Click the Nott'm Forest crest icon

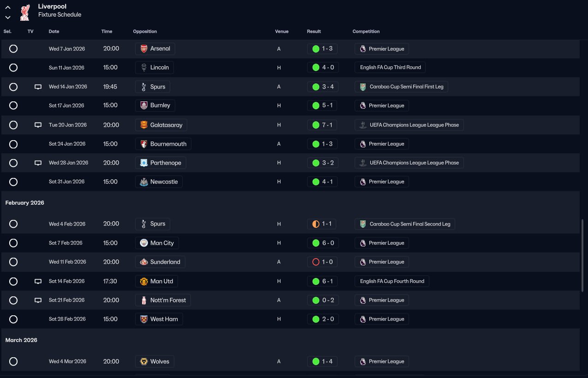[x=144, y=300]
